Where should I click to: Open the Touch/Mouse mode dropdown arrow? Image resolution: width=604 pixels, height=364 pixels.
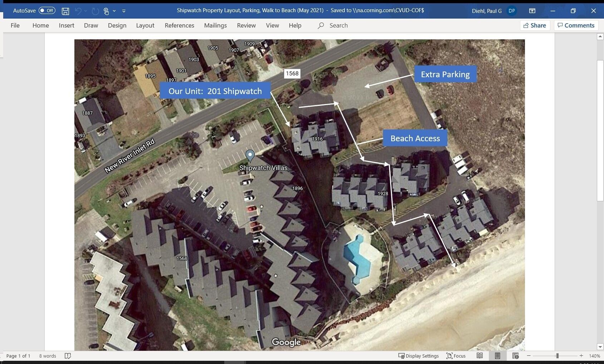point(114,11)
